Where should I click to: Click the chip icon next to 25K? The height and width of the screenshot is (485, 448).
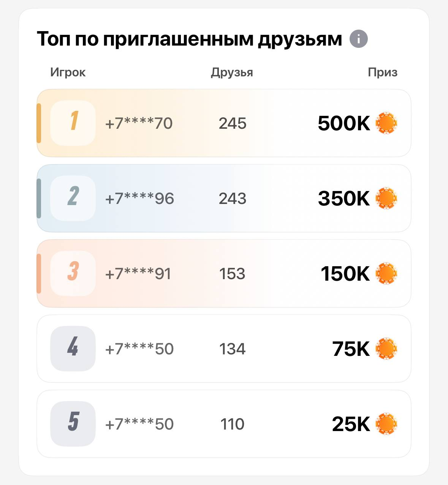pyautogui.click(x=386, y=424)
